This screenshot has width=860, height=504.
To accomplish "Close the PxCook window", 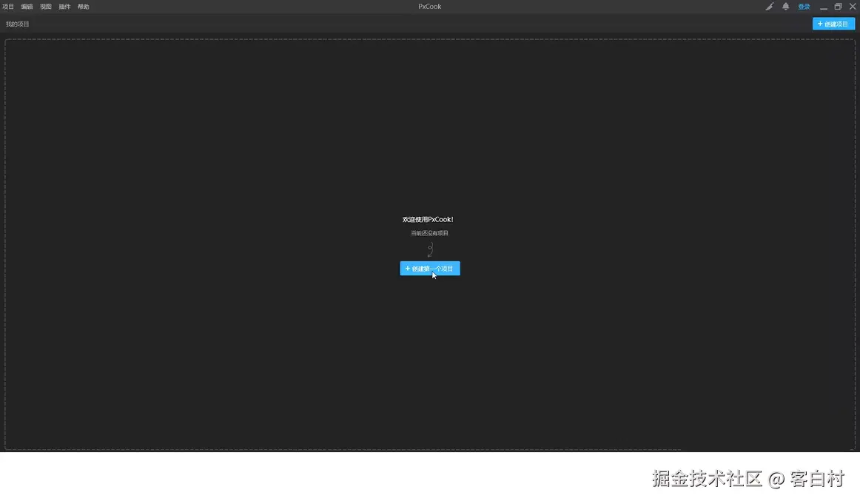I will (x=853, y=7).
